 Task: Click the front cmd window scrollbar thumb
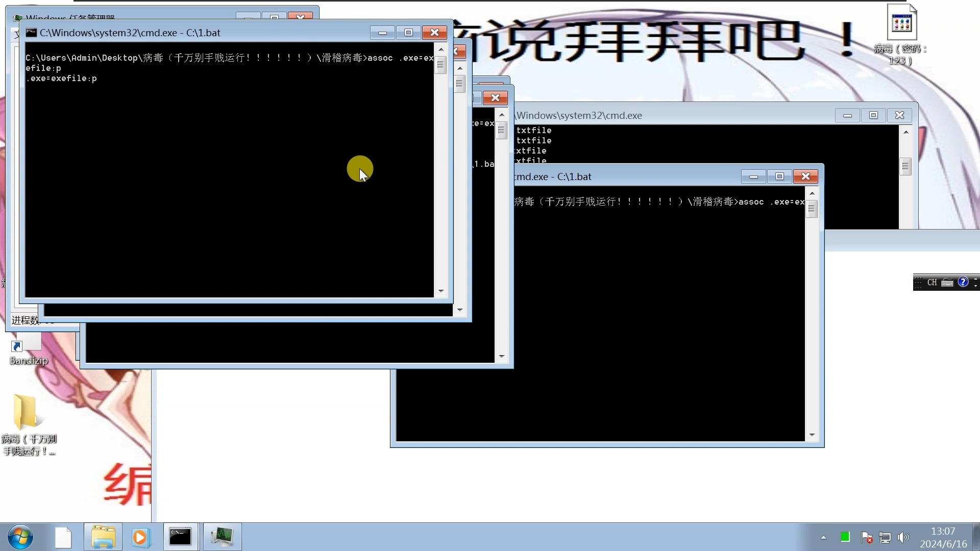click(441, 65)
